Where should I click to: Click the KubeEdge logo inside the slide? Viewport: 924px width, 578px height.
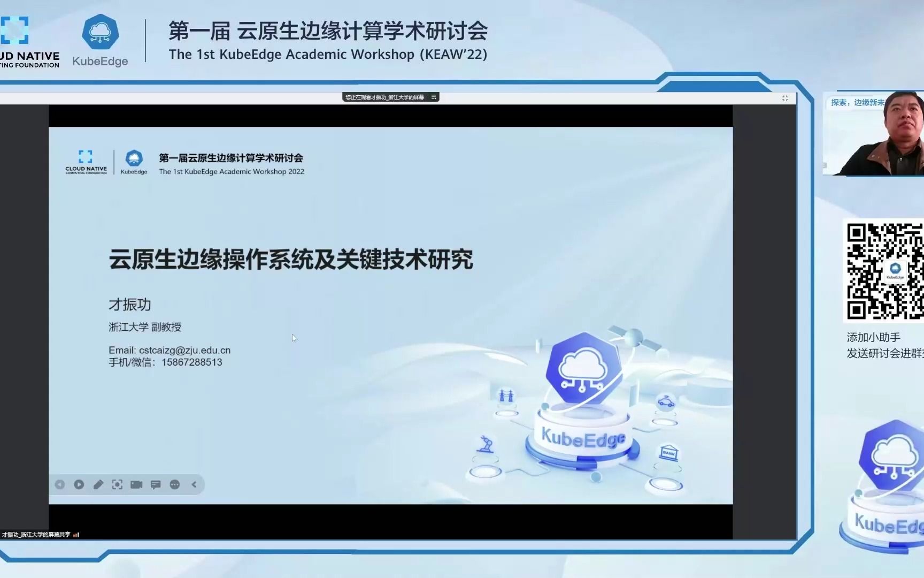click(x=134, y=162)
